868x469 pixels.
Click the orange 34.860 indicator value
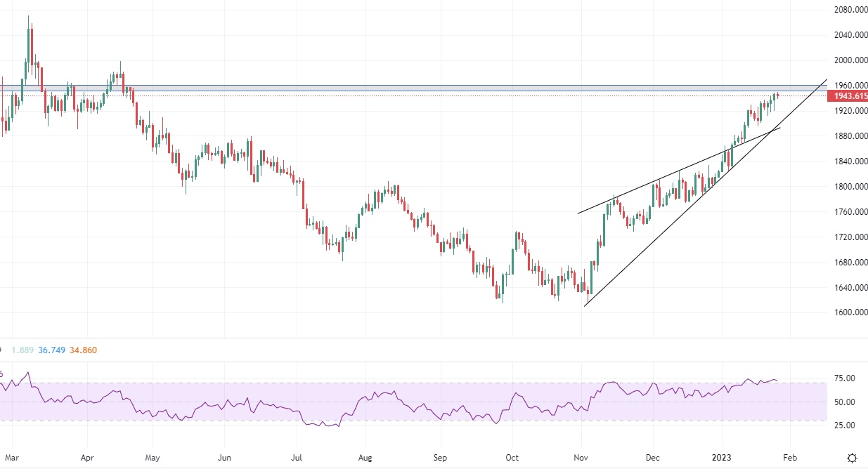(82, 350)
